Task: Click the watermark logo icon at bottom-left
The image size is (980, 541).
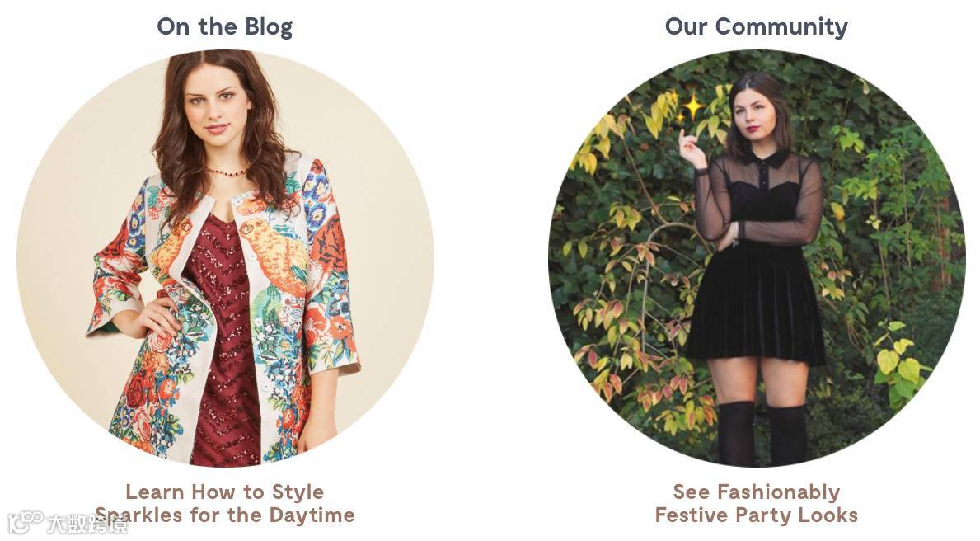Action: click(25, 522)
